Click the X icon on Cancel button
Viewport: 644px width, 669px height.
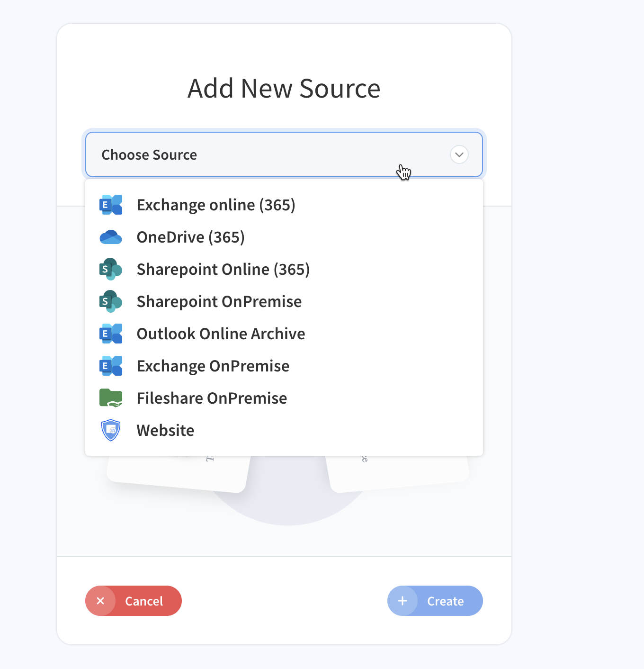click(100, 601)
